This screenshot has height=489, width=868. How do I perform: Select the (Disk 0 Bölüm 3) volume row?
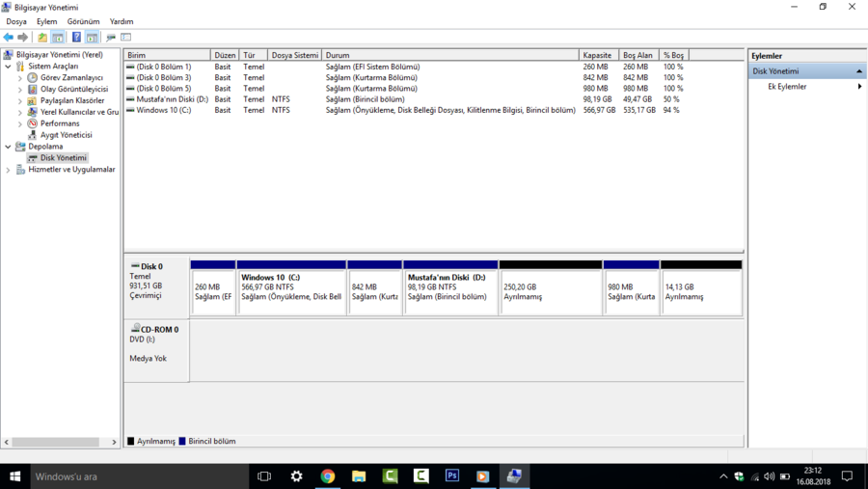click(x=404, y=77)
